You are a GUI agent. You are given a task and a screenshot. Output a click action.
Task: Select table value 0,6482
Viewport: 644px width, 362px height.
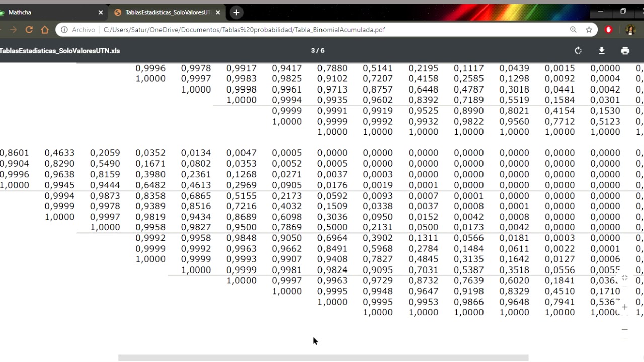click(150, 185)
